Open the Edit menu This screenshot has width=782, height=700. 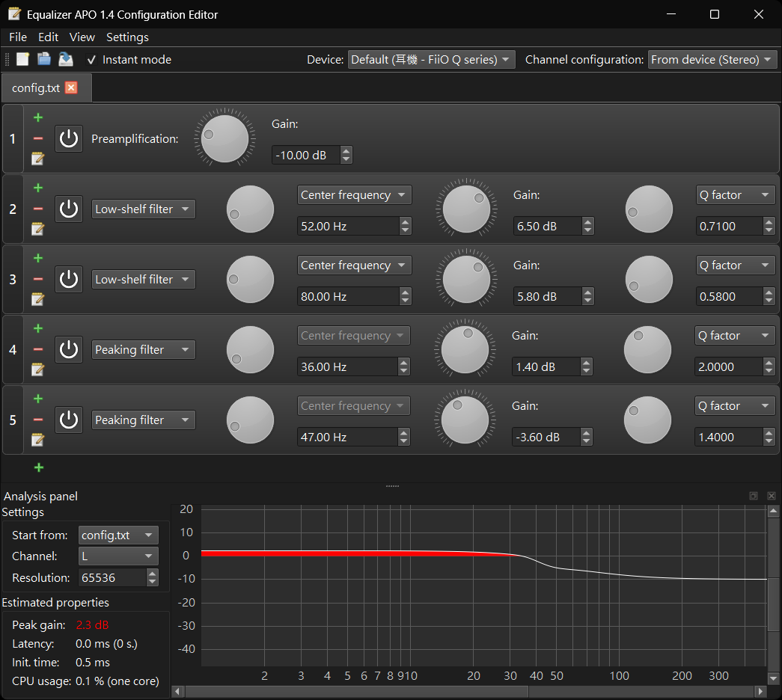pos(49,37)
